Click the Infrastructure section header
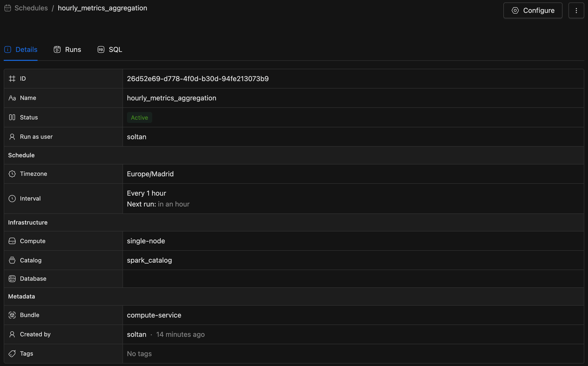The image size is (588, 366). 28,223
